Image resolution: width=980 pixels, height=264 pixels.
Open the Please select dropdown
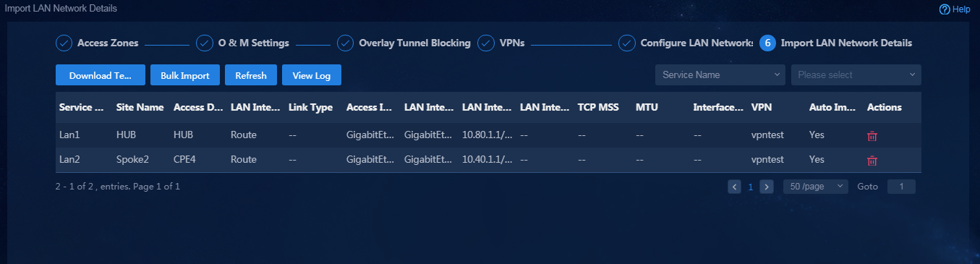[x=856, y=74]
